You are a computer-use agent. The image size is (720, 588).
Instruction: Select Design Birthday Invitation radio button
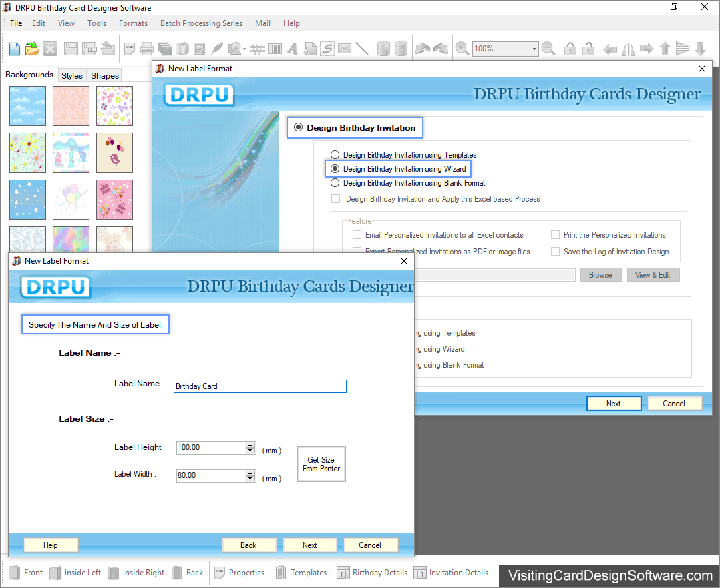298,127
